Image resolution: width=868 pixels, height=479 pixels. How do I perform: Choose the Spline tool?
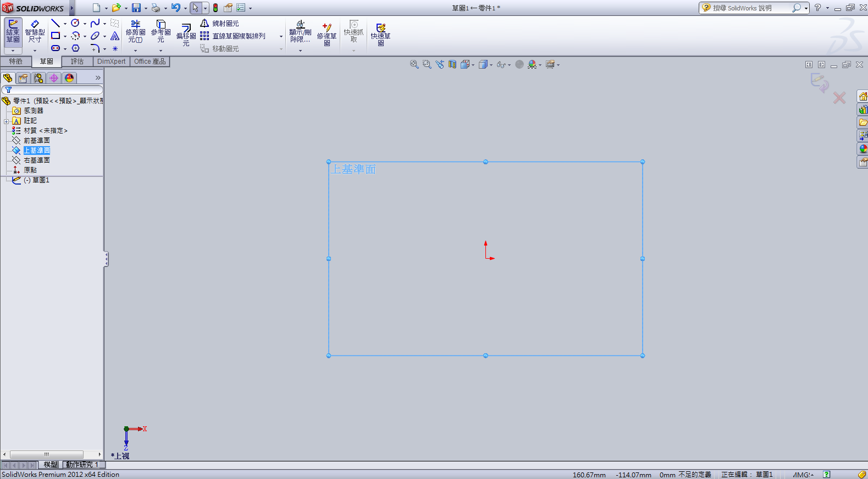(x=95, y=23)
